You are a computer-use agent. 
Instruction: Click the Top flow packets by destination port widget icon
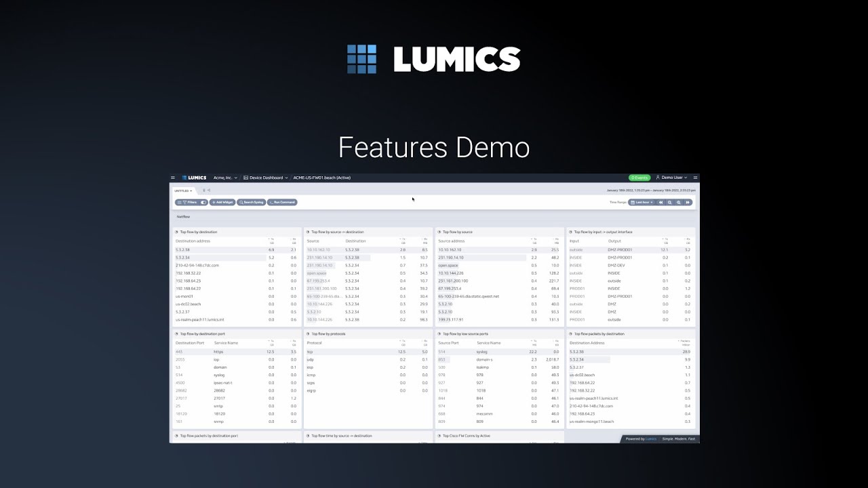click(177, 436)
